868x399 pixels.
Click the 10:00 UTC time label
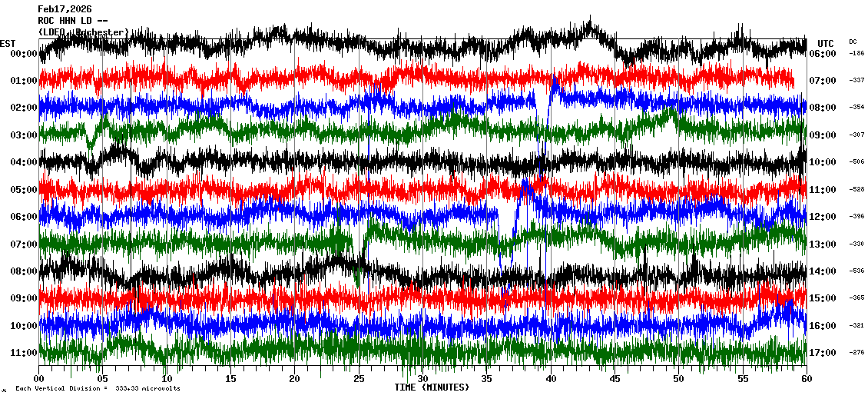tap(823, 162)
